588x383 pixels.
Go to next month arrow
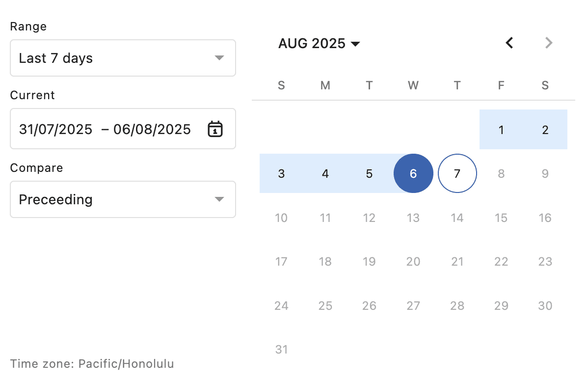[549, 43]
